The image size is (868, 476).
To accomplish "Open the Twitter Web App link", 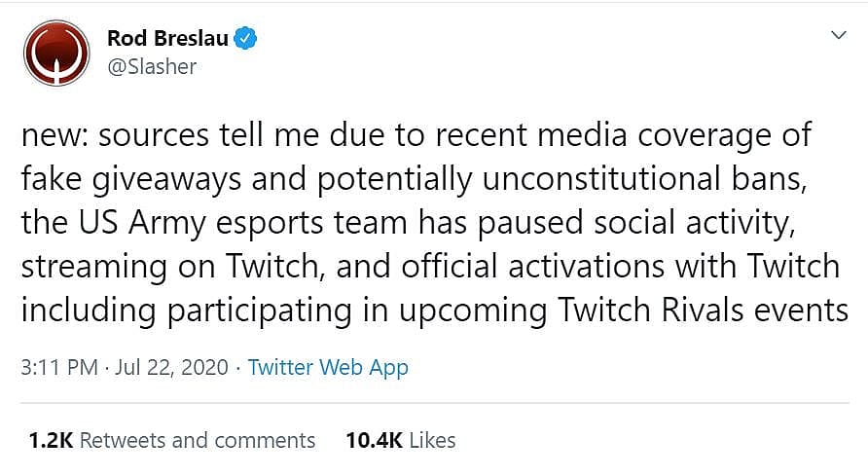I will coord(328,368).
